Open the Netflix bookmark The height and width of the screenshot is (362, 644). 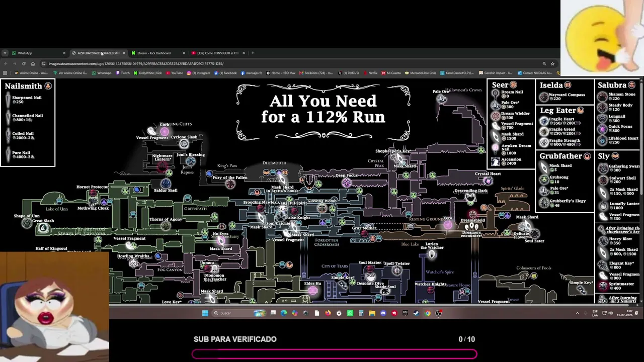(370, 73)
